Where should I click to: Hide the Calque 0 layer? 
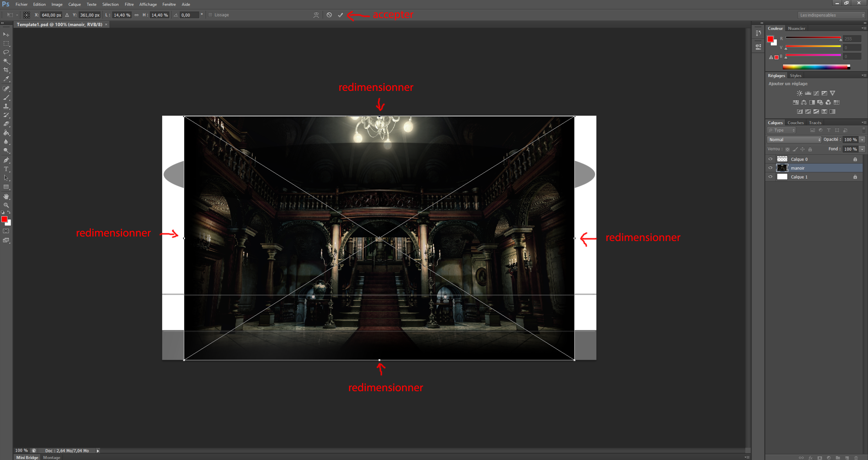click(770, 159)
